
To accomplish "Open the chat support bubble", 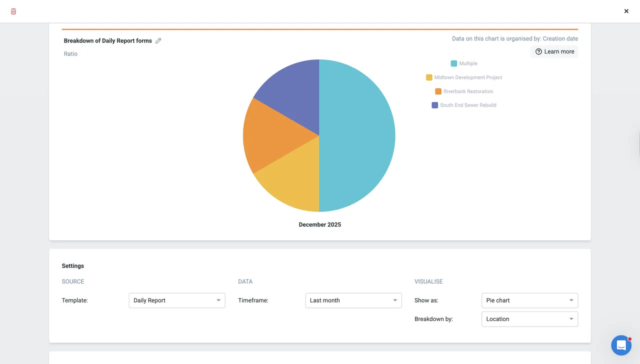I will (x=621, y=345).
